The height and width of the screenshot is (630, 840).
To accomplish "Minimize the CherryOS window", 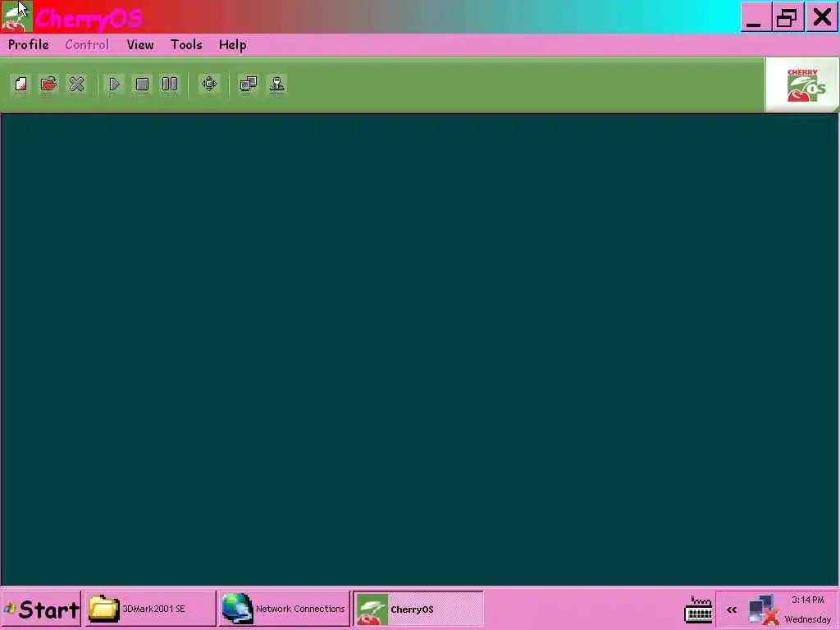I will 756,17.
